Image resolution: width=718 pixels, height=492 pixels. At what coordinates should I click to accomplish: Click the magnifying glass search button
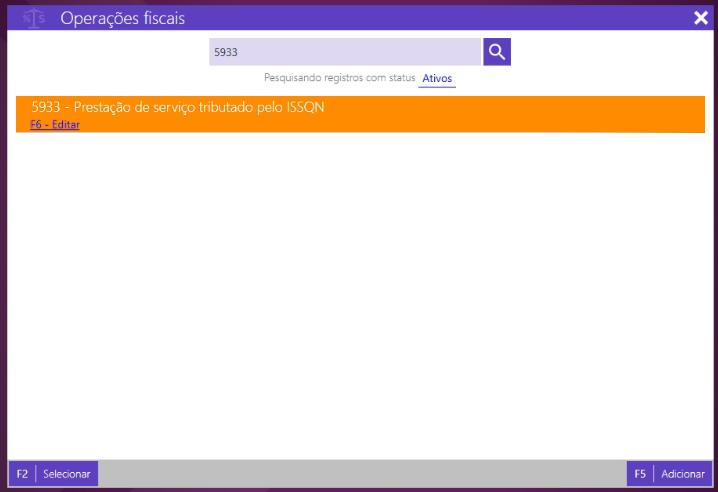point(497,52)
